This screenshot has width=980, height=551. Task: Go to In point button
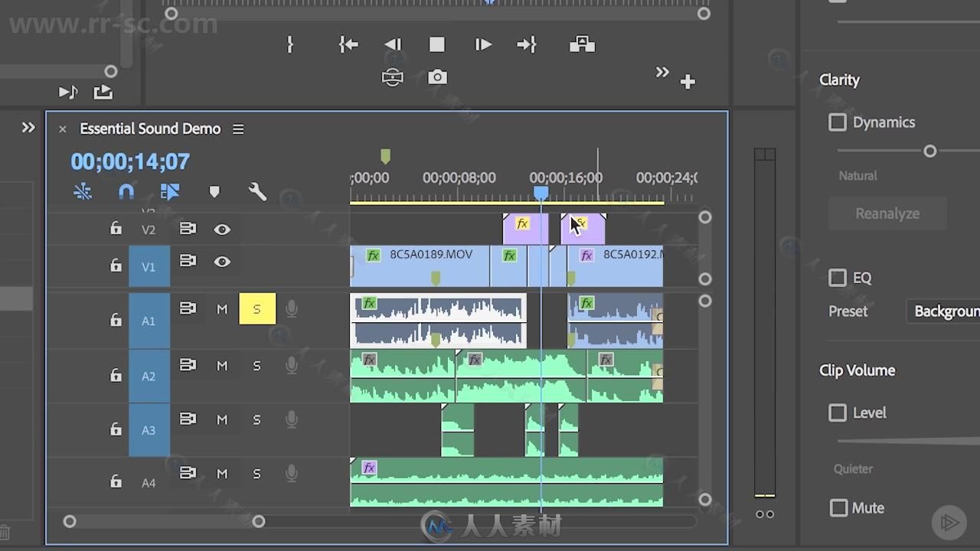(x=348, y=45)
